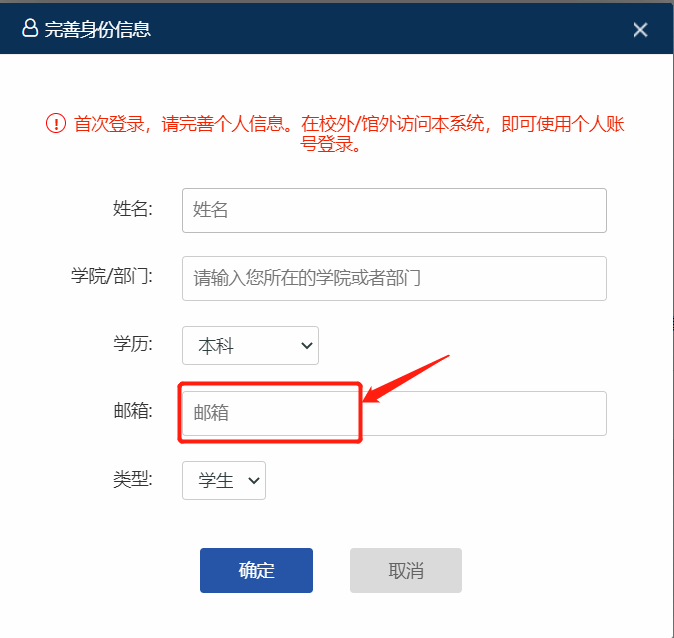Close the 完善身份信息 dialog
674x638 pixels.
[x=641, y=30]
